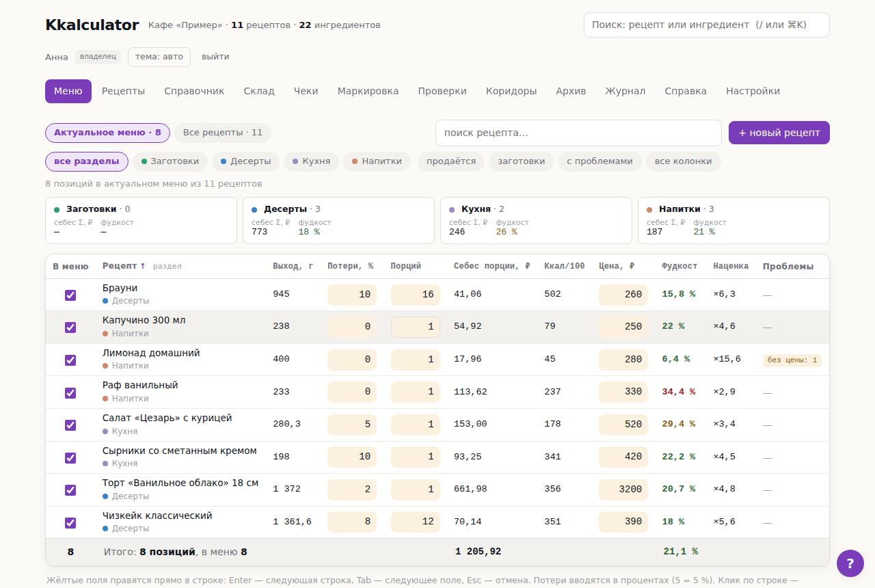Screen dimensions: 875x588
Task: Uncheck the Капучино 300 мл checkbox
Action: (70, 328)
